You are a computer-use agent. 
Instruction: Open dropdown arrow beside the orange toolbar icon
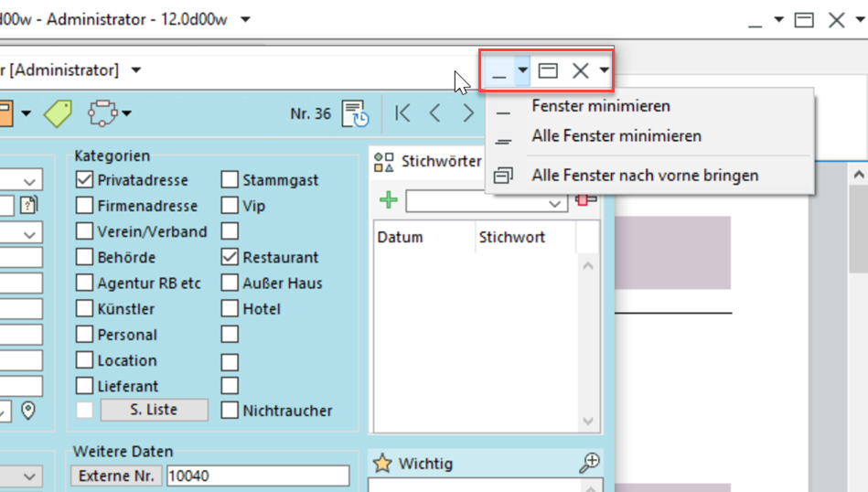coord(27,114)
